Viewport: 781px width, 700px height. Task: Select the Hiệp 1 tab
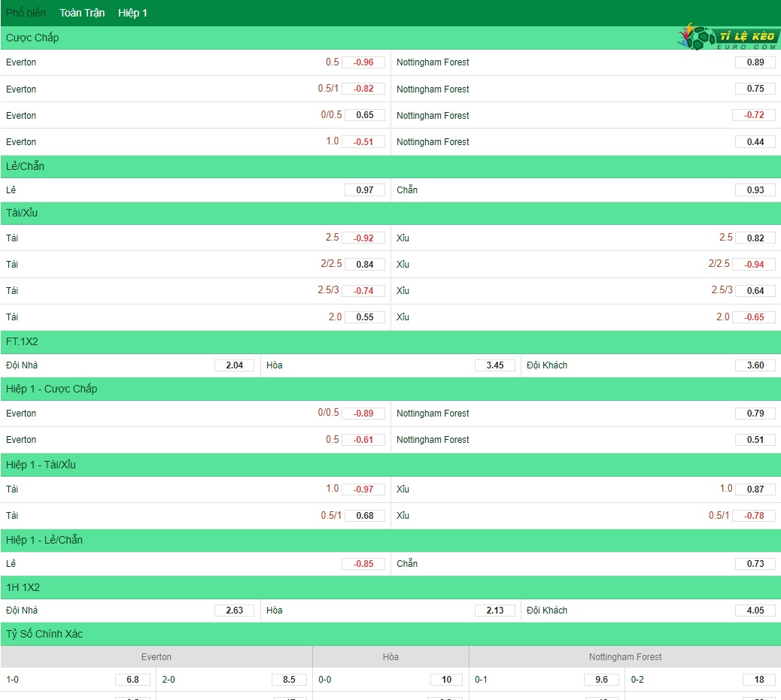(x=132, y=13)
